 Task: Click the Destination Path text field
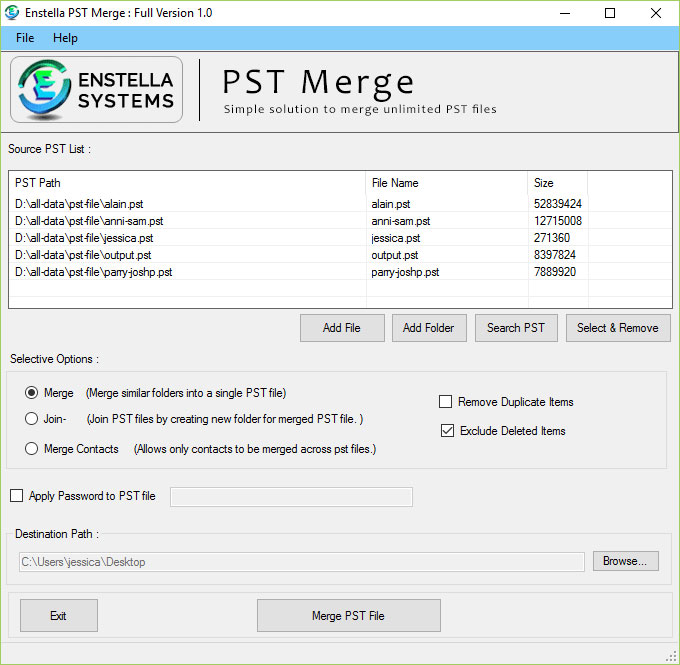point(301,562)
